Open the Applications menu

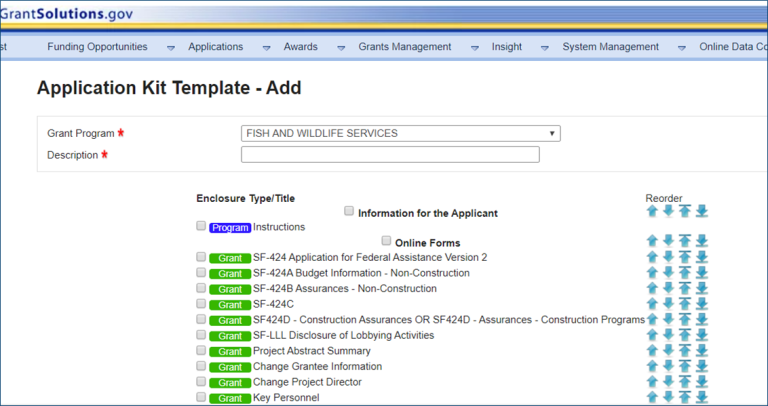[x=215, y=47]
